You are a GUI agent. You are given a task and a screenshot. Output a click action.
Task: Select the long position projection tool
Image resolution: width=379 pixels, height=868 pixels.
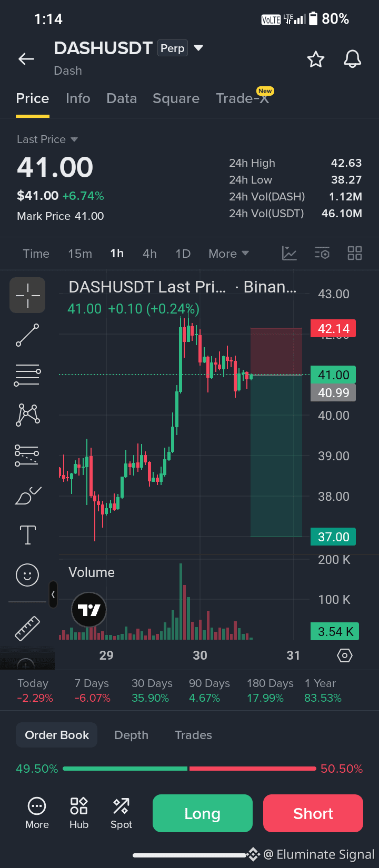coord(27,455)
